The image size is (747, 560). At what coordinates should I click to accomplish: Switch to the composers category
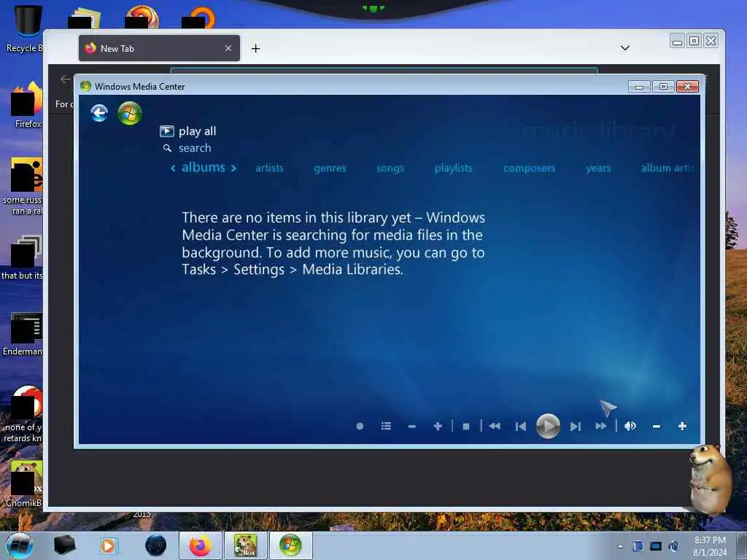pos(530,168)
